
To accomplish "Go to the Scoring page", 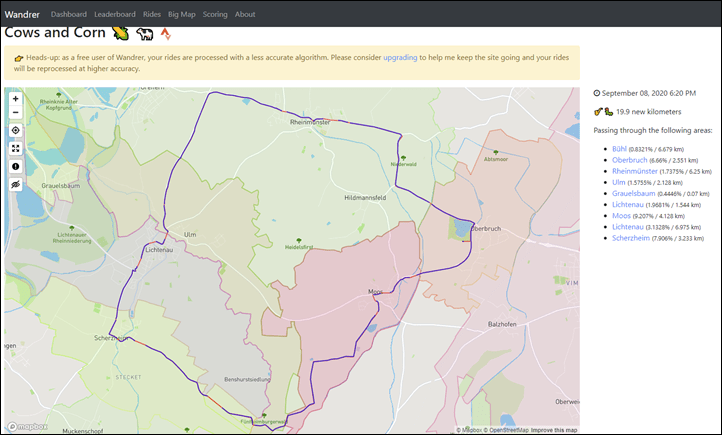I will click(215, 14).
